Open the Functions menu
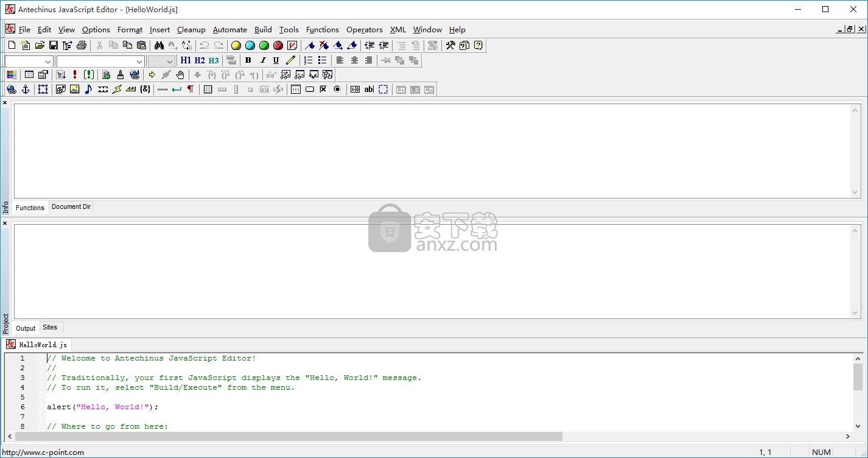The image size is (868, 458). click(x=323, y=29)
